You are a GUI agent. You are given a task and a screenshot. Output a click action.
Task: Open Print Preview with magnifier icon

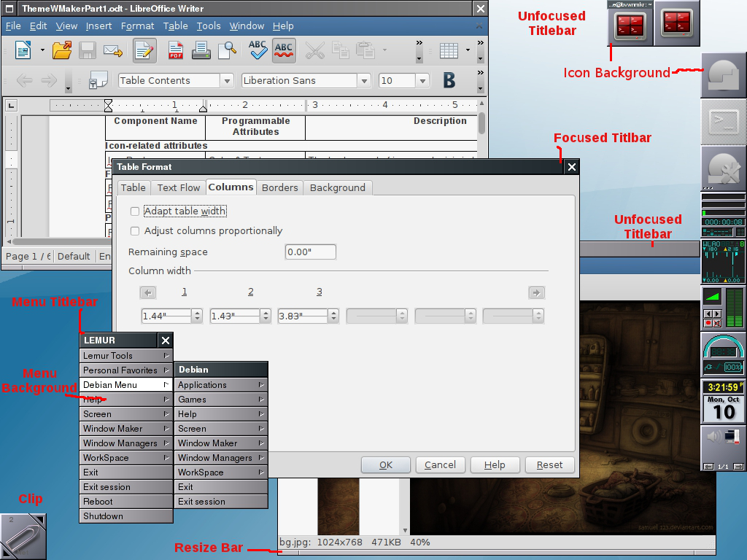[x=227, y=50]
